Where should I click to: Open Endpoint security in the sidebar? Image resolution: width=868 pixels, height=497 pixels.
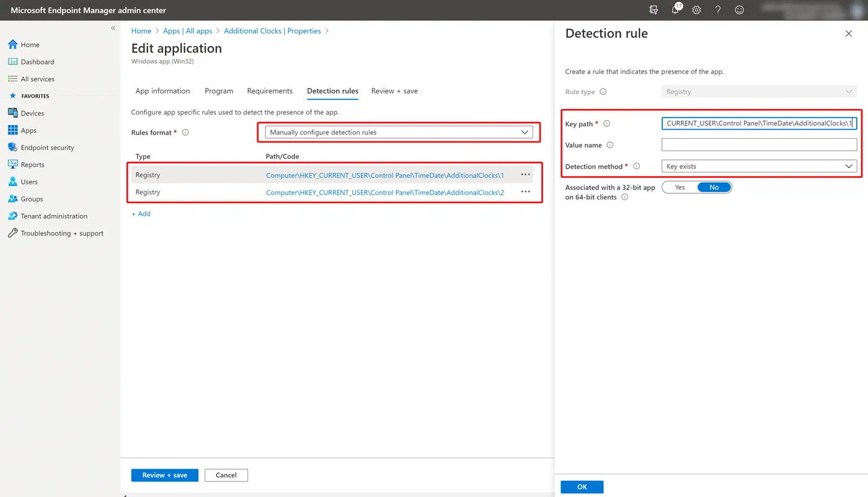(x=47, y=147)
